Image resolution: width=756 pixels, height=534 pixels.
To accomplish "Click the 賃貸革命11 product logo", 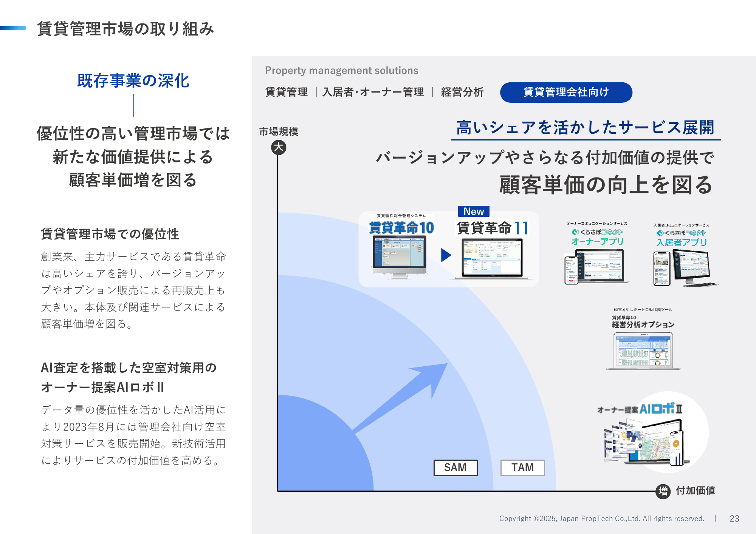I will coord(492,228).
